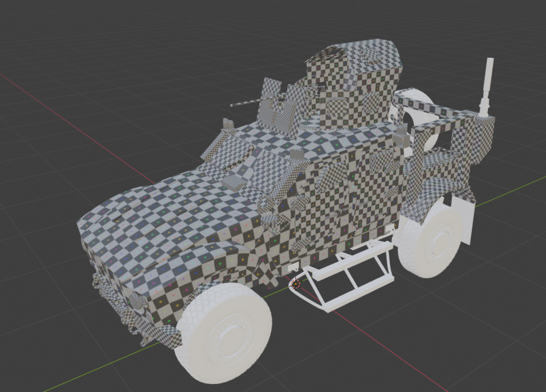The image size is (546, 392).
Task: Click the 3D cursor at the origin
Action: (x=295, y=283)
